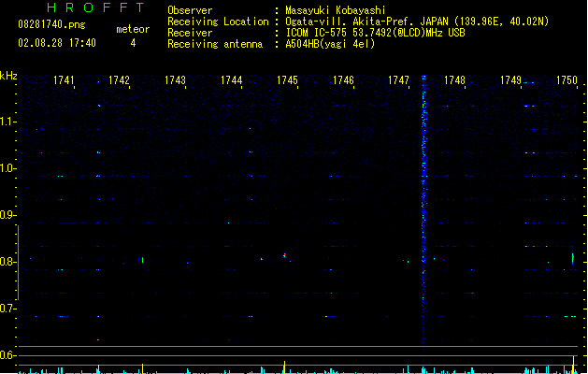
Task: Click the 0.8 kHz axis label
Action: pyautogui.click(x=7, y=262)
